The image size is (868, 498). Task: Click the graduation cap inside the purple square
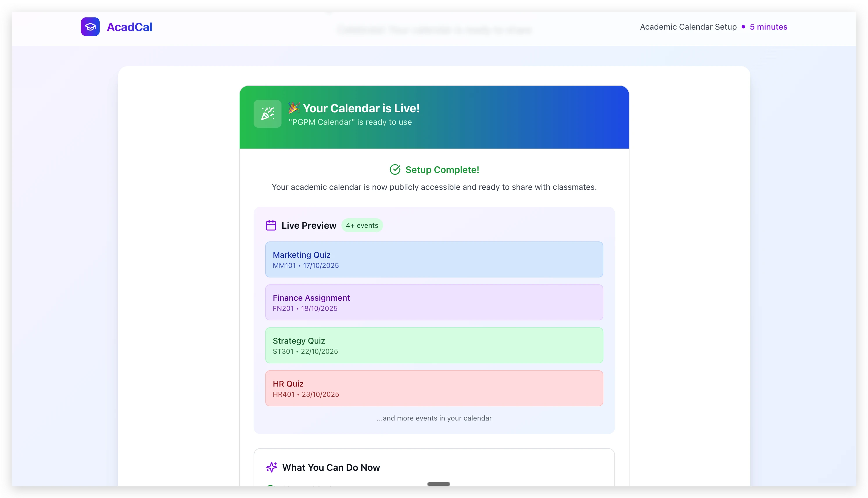pos(90,27)
